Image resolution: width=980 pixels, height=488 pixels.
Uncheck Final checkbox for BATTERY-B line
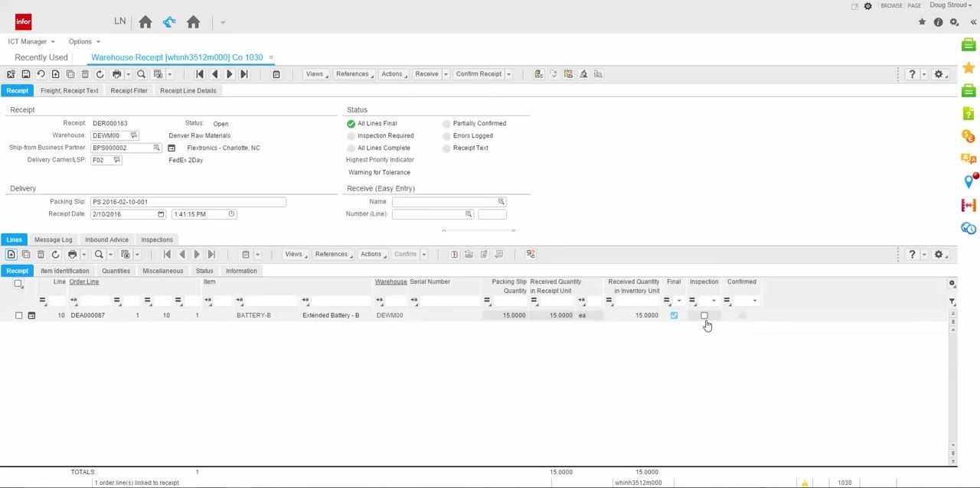click(x=674, y=315)
